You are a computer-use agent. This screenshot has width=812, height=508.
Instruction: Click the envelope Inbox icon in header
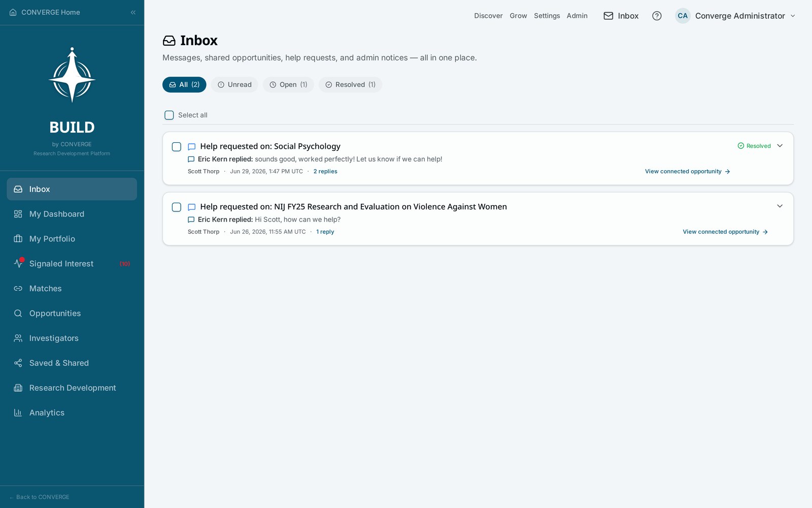point(608,16)
